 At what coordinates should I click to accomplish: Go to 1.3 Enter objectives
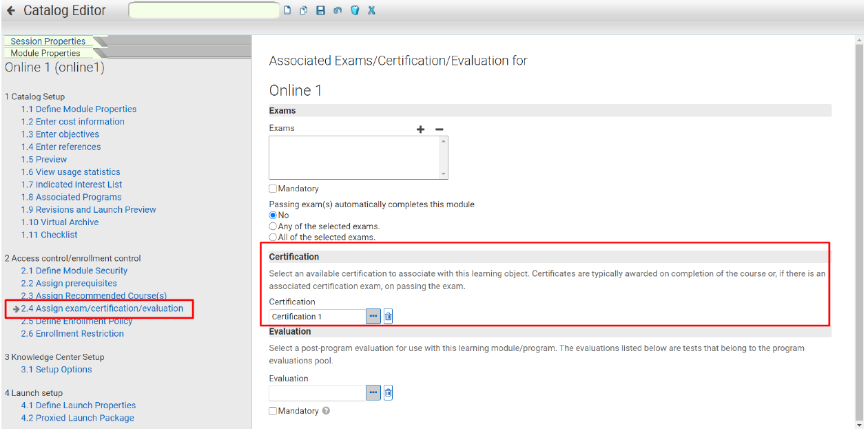[60, 134]
